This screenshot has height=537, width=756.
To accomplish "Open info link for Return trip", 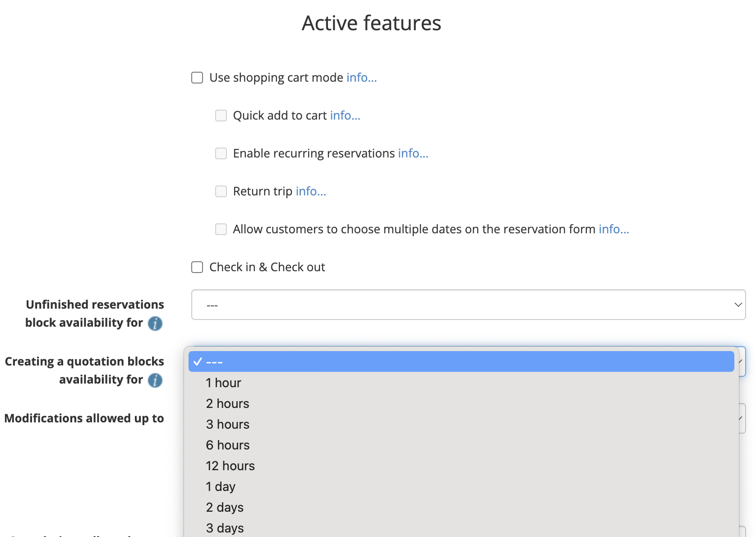I will (311, 191).
